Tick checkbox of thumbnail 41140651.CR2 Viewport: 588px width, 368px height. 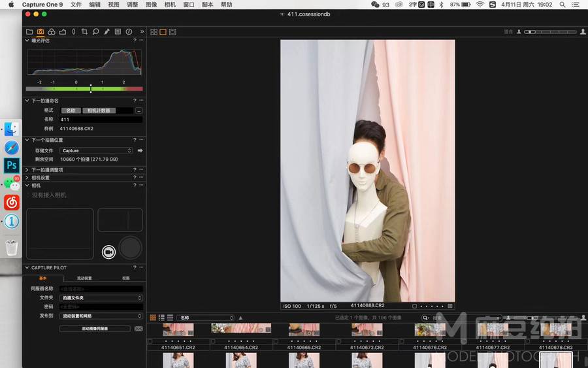coord(150,342)
